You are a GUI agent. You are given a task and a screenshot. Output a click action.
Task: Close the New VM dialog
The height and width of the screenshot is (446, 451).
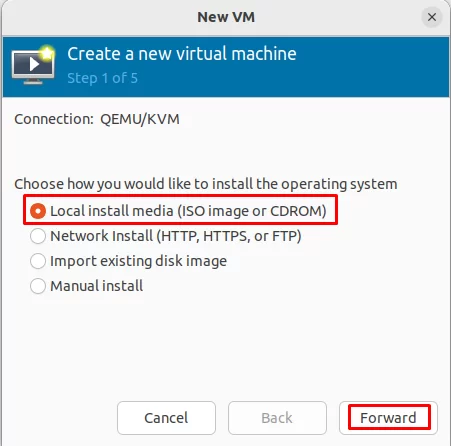point(432,17)
